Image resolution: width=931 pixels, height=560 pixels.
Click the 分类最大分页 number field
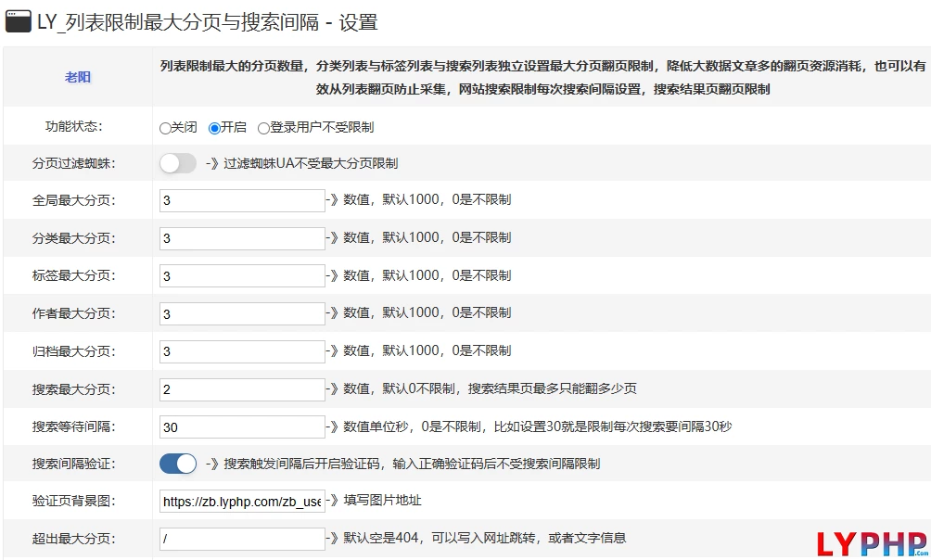click(242, 238)
